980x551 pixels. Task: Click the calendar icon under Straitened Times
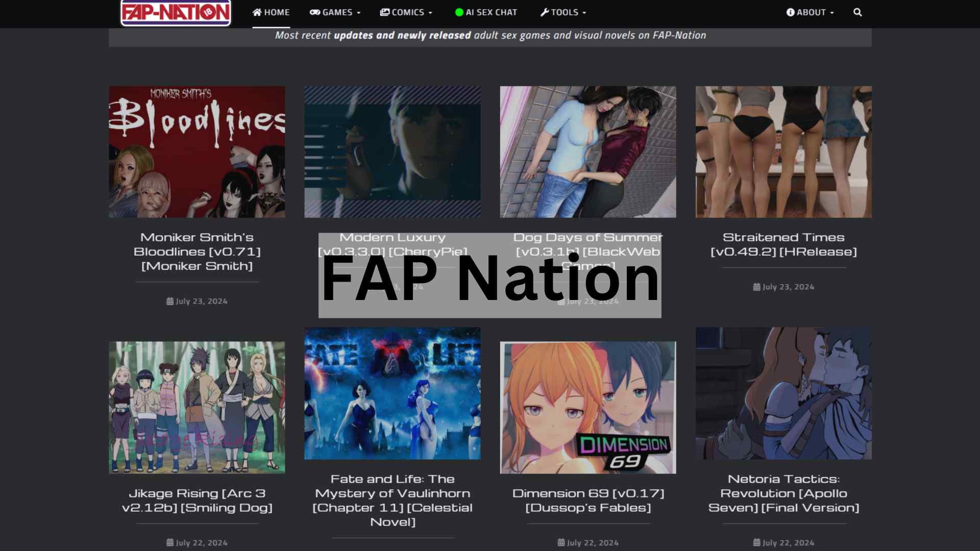click(x=756, y=287)
